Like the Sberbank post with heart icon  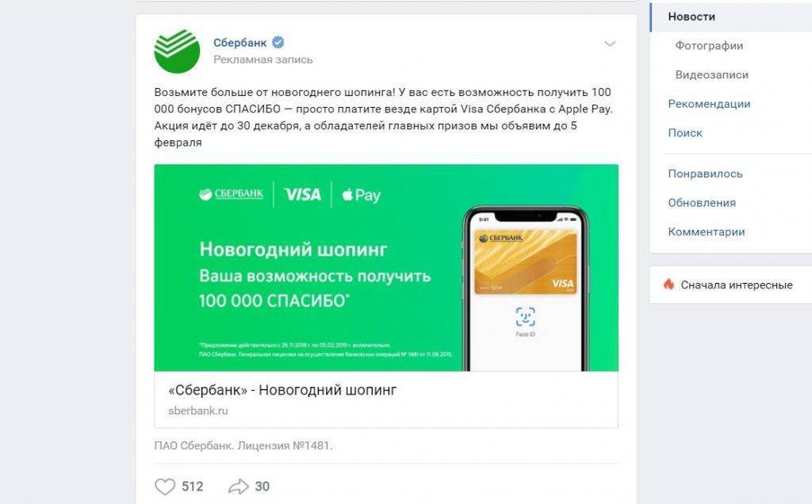coord(165,487)
